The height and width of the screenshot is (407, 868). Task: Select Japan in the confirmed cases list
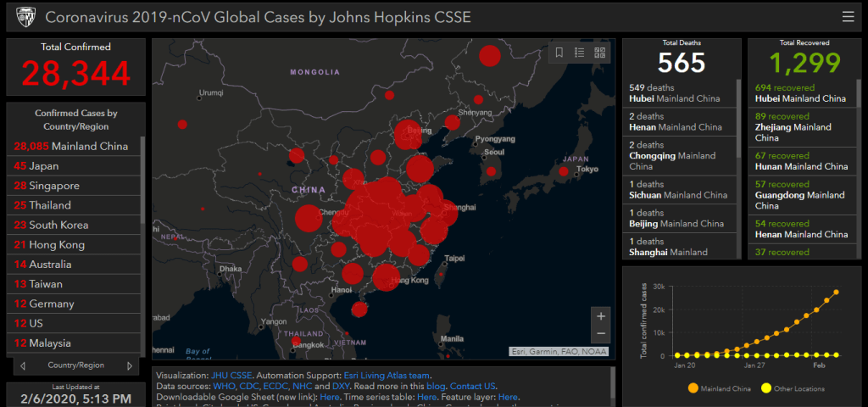click(x=43, y=166)
